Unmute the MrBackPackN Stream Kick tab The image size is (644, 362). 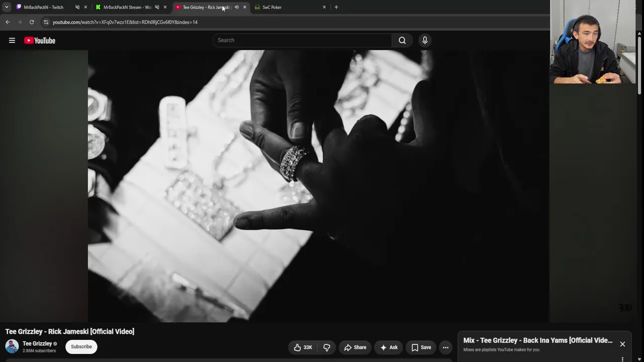coord(157,7)
